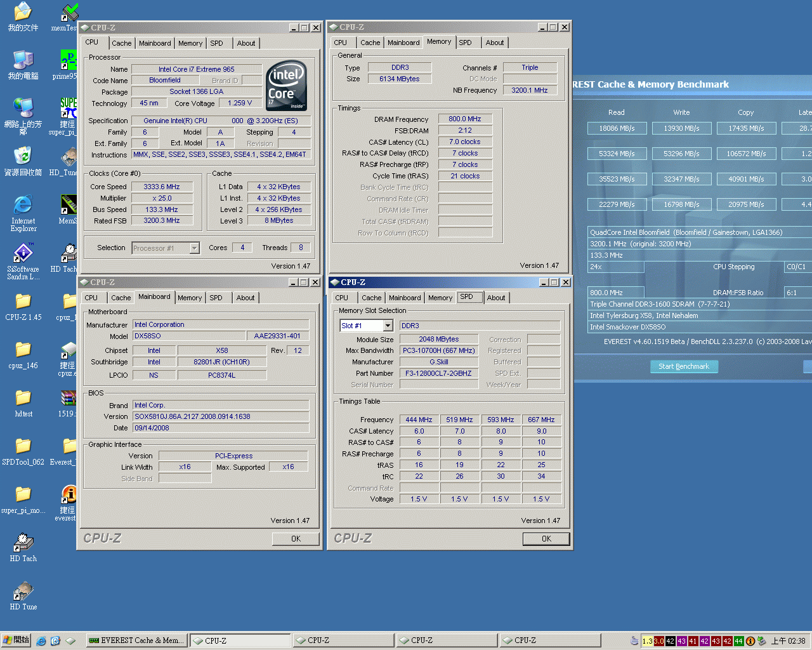Viewport: 812px width, 650px height.
Task: Click the 1.3 voltage tray indicator
Action: pos(647,641)
